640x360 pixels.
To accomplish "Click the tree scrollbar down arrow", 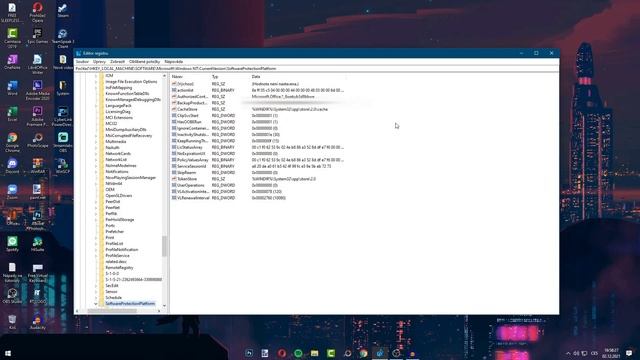I will click(164, 306).
